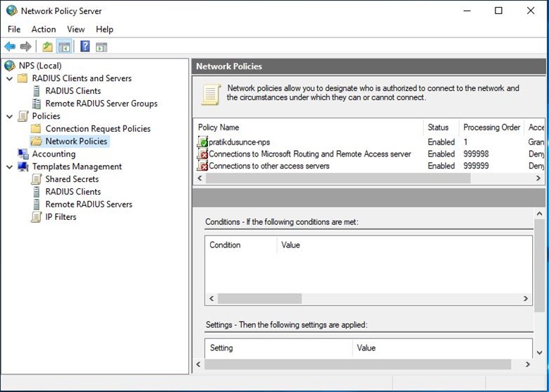Select IP Filters in the tree
This screenshot has height=392, width=549.
pyautogui.click(x=61, y=217)
